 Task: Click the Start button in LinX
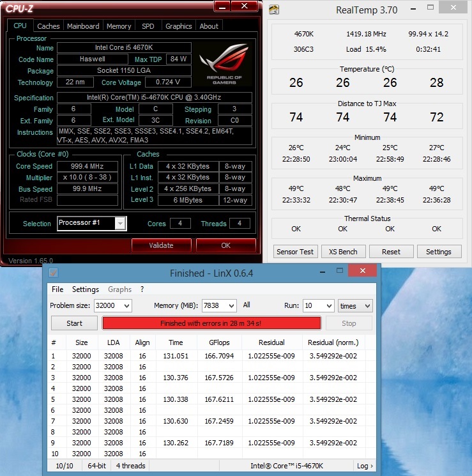tap(74, 323)
